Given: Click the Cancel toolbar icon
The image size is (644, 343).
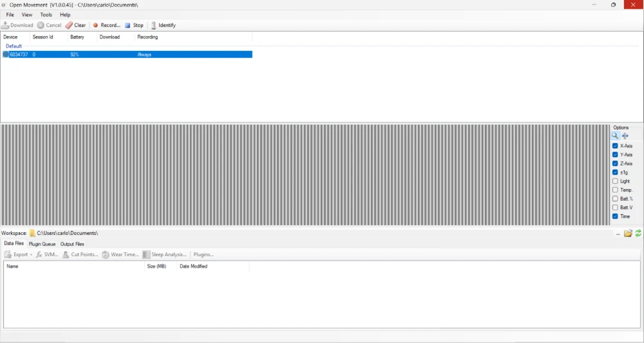Looking at the screenshot, I should [41, 25].
